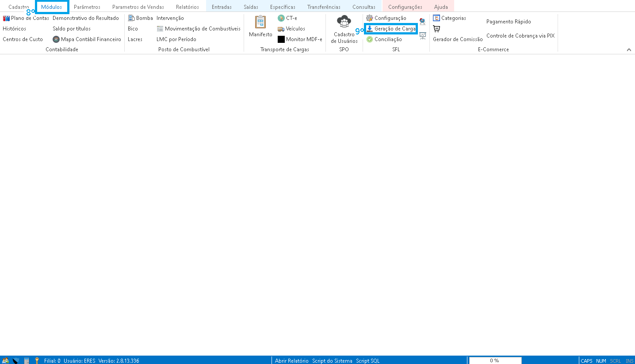Open Parametros de Vendas tab
Viewport: 635px width, 364px height.
(x=138, y=7)
